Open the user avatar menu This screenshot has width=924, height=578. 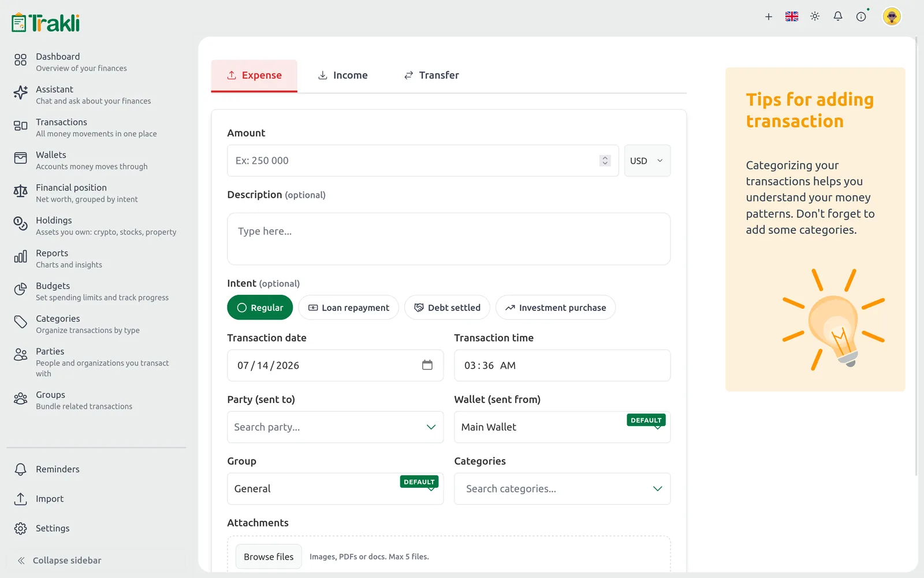point(892,17)
